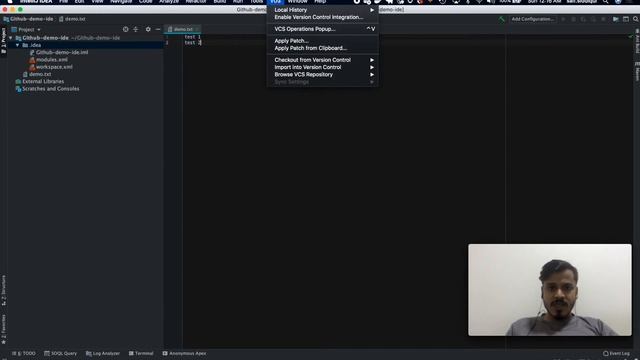Choose Enable Version Control Integration
This screenshot has height=360, width=640.
point(322,17)
